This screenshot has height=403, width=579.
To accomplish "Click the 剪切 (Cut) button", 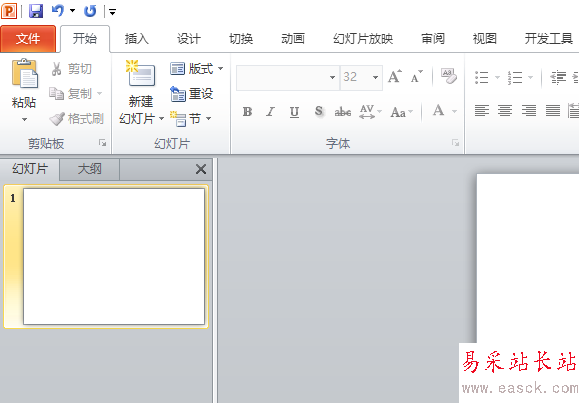I will click(x=71, y=69).
